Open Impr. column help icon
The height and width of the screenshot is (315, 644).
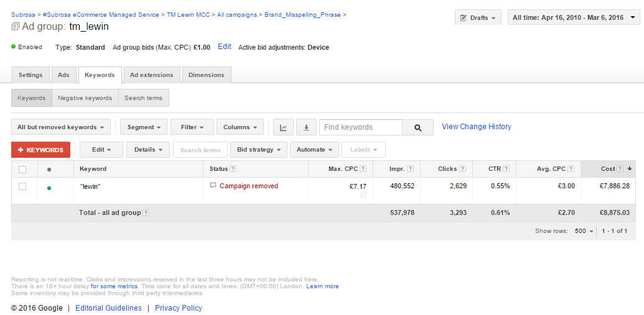[410, 169]
